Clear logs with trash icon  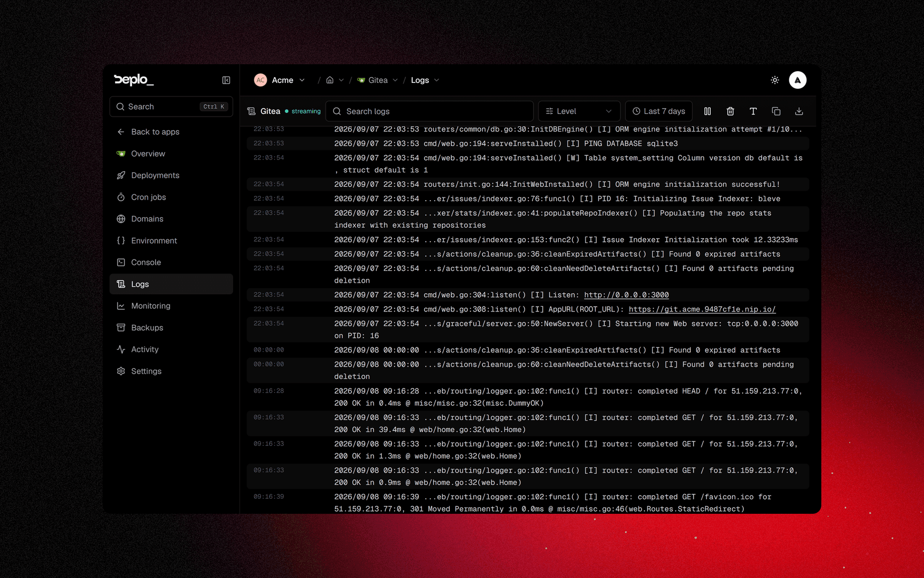(x=730, y=111)
